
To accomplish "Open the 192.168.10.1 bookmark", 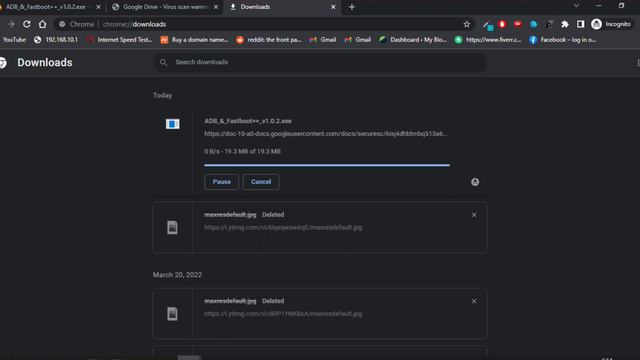I will pyautogui.click(x=56, y=40).
